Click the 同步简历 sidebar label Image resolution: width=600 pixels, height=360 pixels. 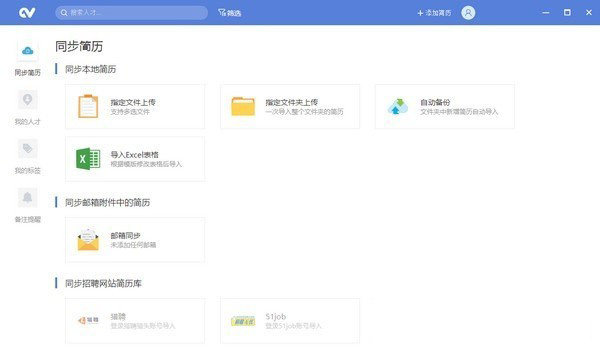pos(28,73)
